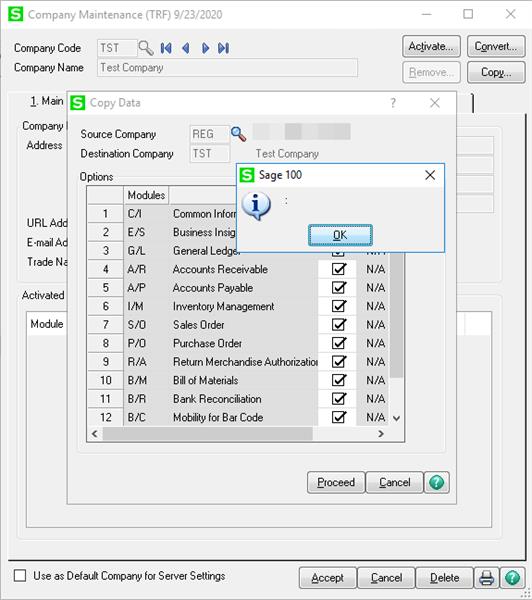Close the Sage 100 message dialog
The height and width of the screenshot is (600, 532).
coord(430,175)
